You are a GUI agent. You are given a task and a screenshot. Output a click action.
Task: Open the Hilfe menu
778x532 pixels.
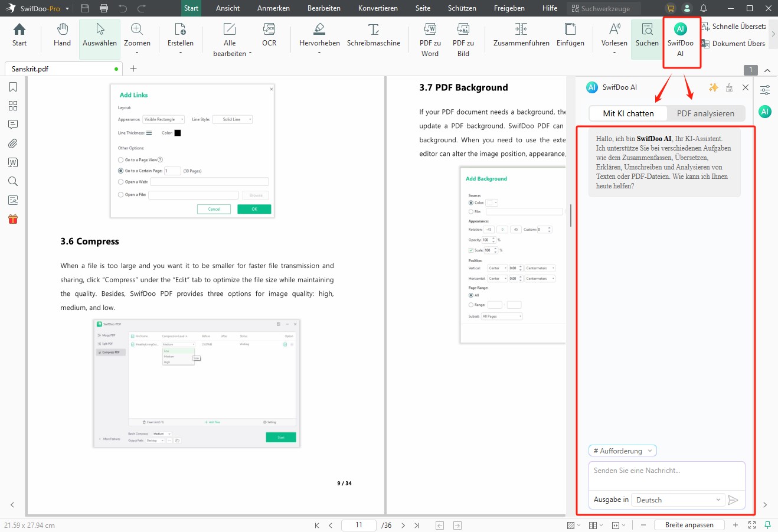click(550, 8)
